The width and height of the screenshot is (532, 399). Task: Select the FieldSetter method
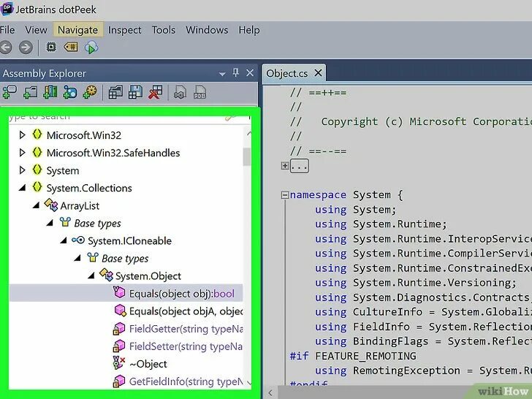click(186, 346)
